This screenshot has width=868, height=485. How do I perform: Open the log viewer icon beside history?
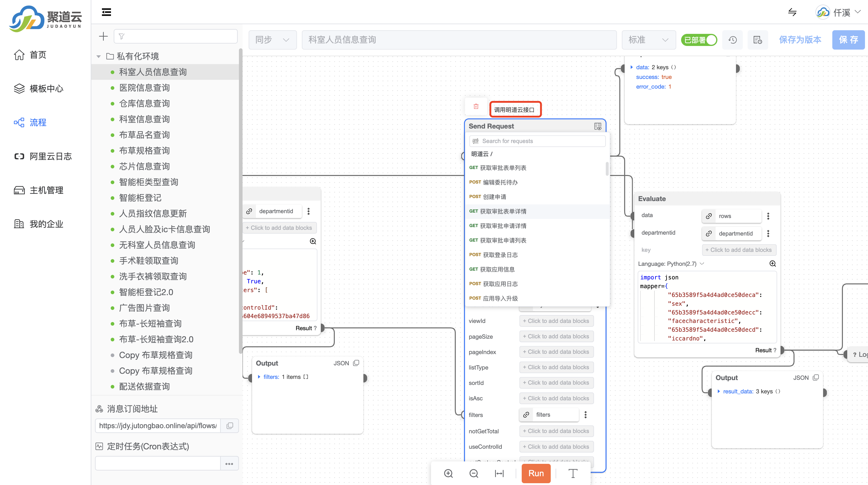click(758, 40)
